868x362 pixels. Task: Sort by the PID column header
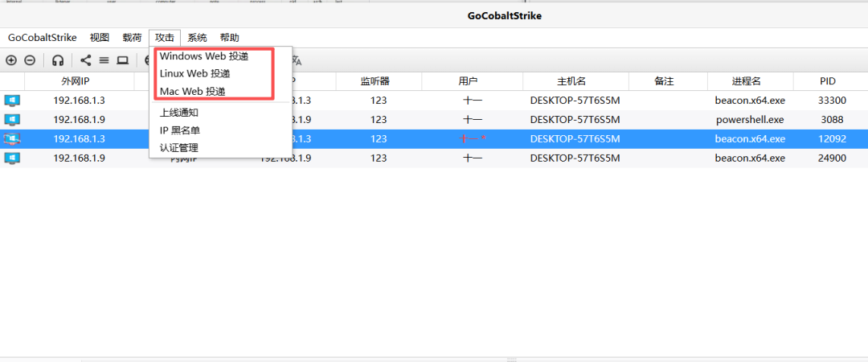[x=828, y=81]
